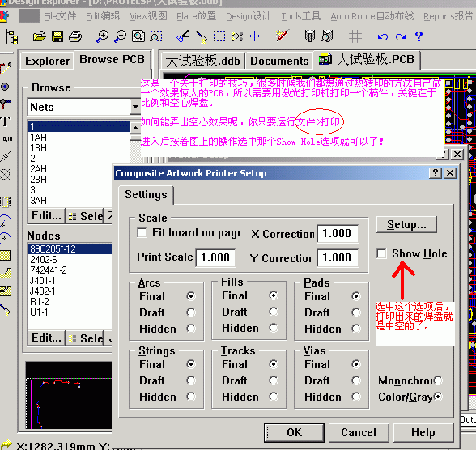Click the Print toolbar icon
This screenshot has width=476, height=450.
coord(75,36)
